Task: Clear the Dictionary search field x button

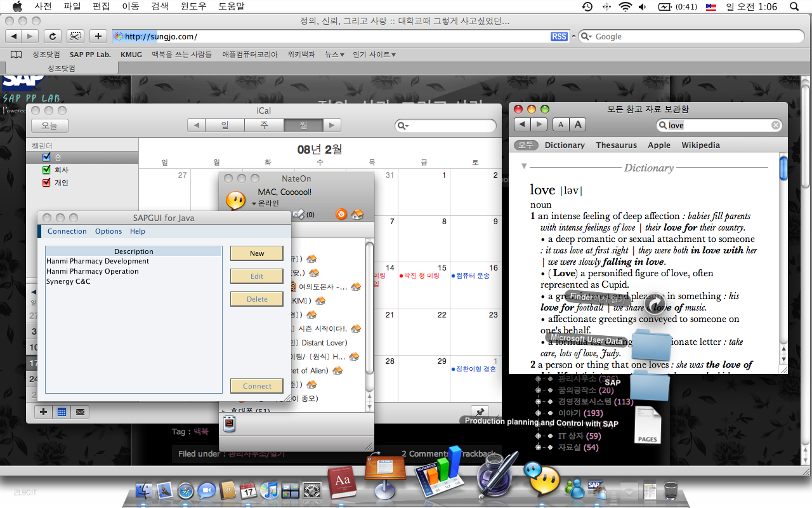Action: pos(776,125)
